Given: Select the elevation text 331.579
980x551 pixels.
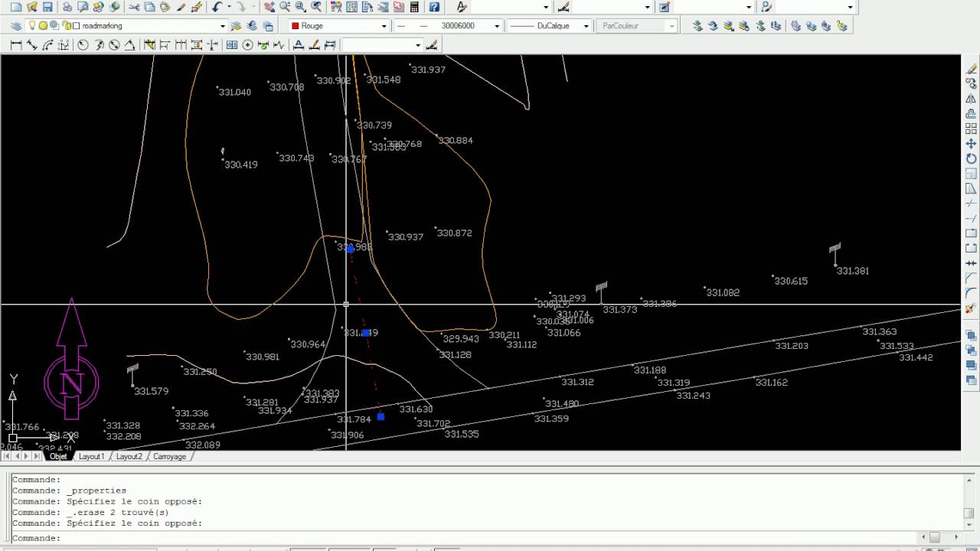Looking at the screenshot, I should (152, 391).
